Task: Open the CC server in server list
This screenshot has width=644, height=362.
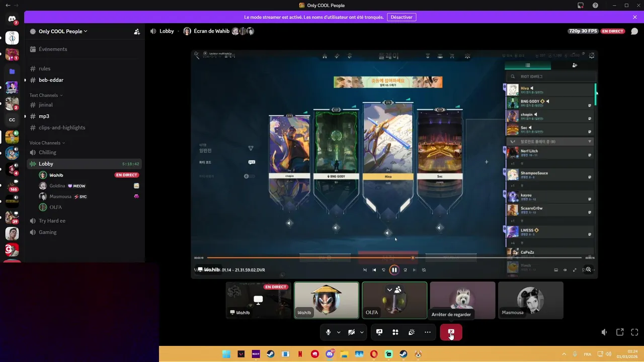Action: (12, 120)
